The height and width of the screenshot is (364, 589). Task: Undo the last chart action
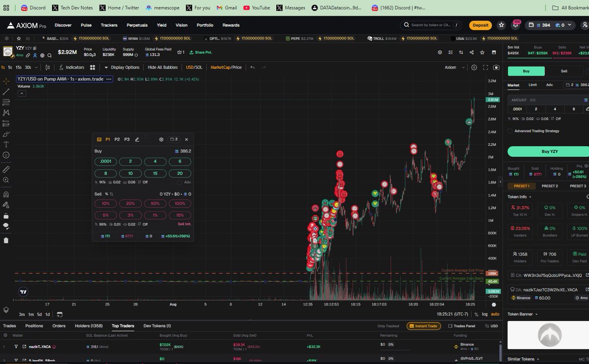tap(252, 67)
